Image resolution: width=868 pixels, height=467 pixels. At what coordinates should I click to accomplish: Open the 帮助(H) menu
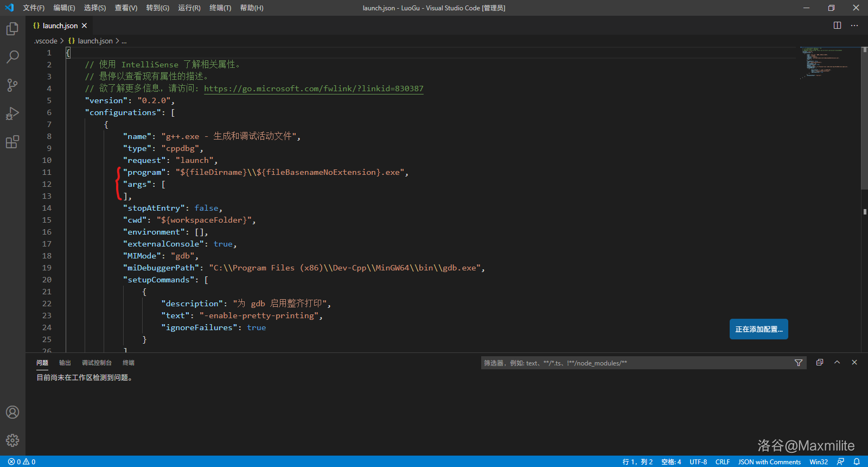pyautogui.click(x=251, y=8)
